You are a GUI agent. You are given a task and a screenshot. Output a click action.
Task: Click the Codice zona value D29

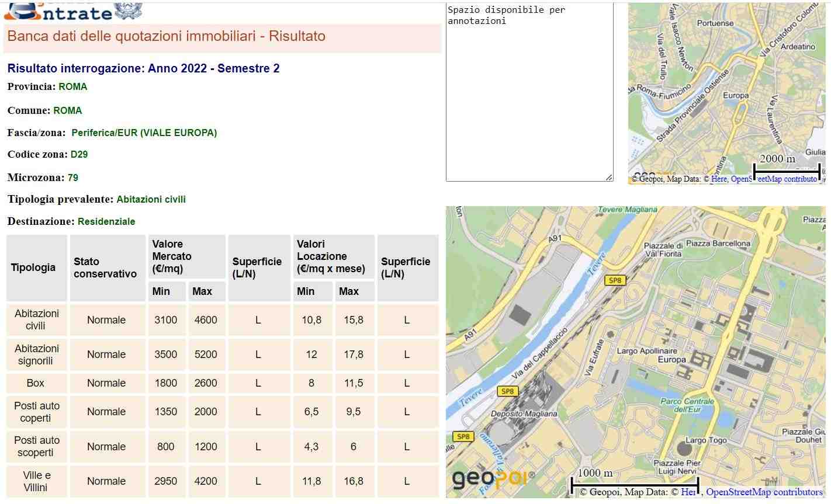(79, 154)
